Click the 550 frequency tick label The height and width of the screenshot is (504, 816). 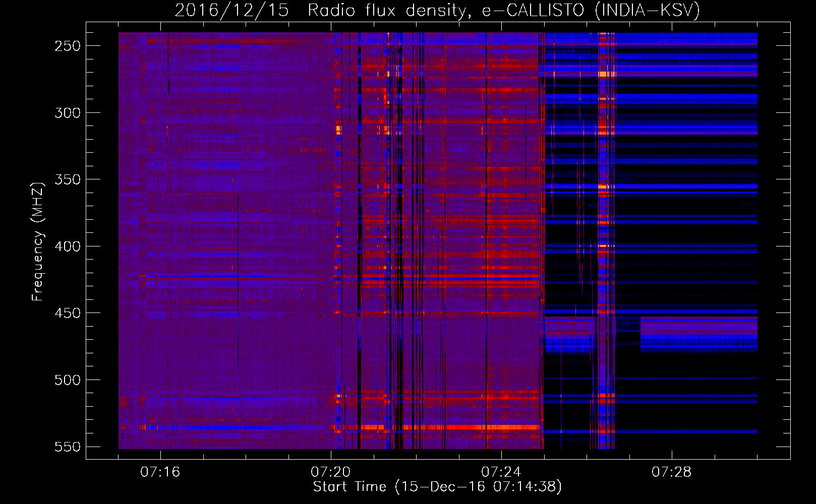coord(68,447)
